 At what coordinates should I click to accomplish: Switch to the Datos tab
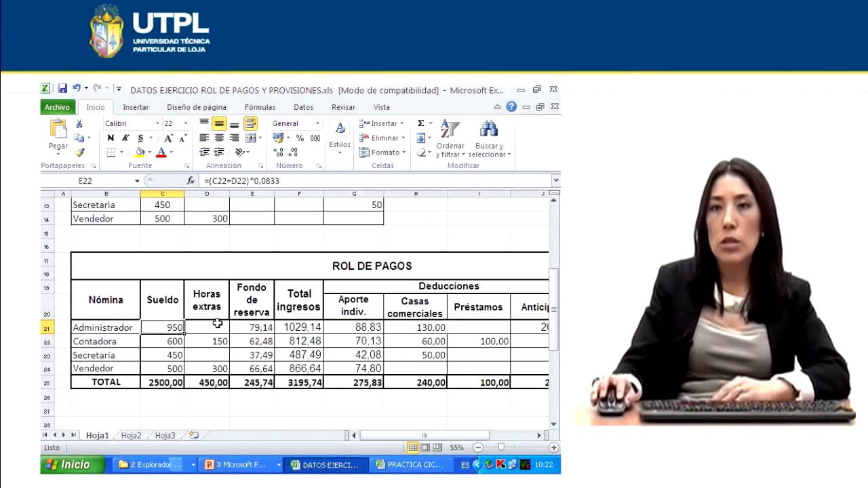point(303,107)
